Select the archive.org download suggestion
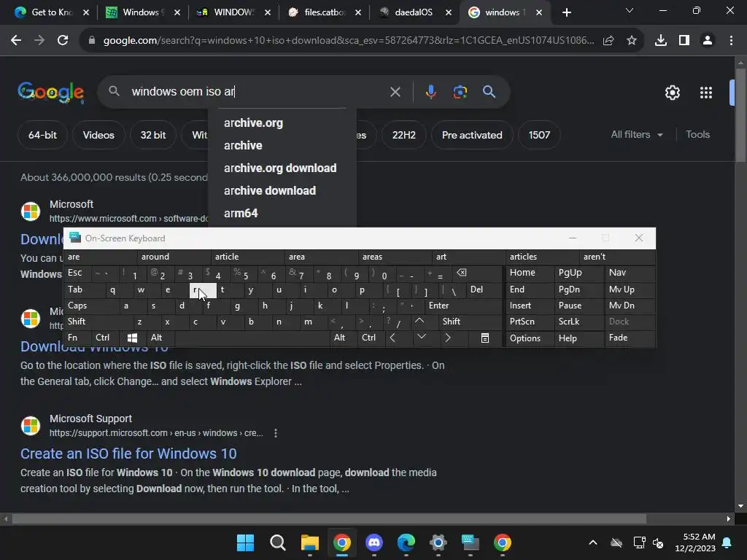The height and width of the screenshot is (560, 747). (x=280, y=168)
